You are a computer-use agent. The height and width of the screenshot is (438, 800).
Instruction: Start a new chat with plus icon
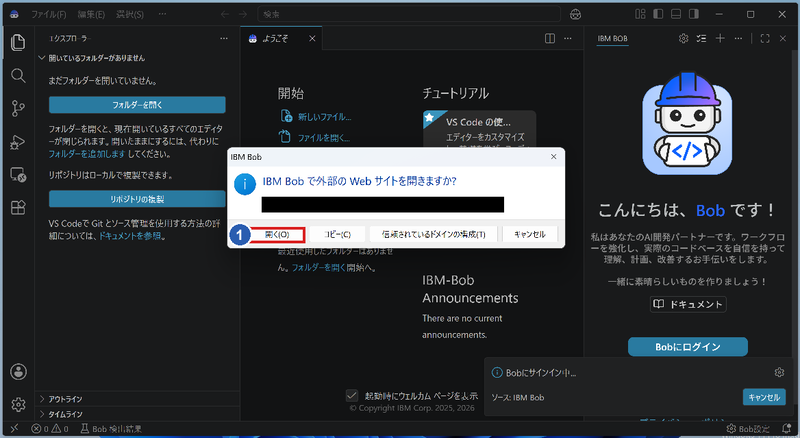720,38
